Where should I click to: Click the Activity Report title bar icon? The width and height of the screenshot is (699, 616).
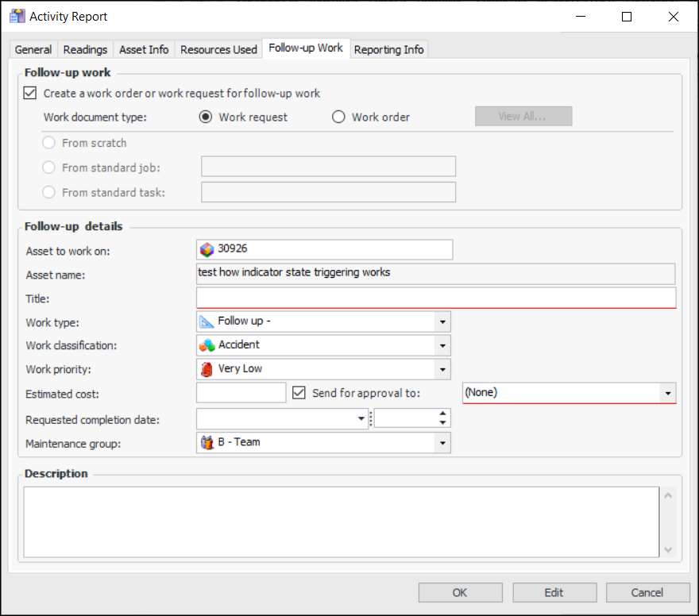click(17, 16)
